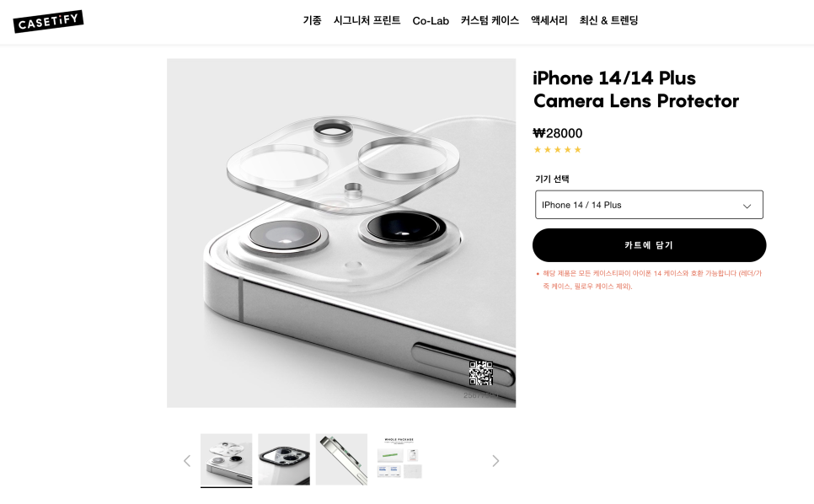This screenshot has width=814, height=504.
Task: Select third thumbnail showing phone side view
Action: coord(341,459)
